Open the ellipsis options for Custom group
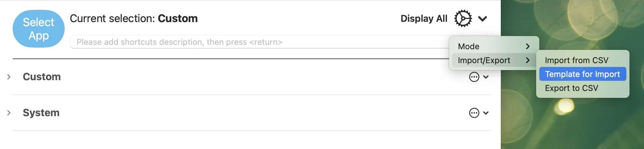This screenshot has height=149, width=644. tap(474, 77)
